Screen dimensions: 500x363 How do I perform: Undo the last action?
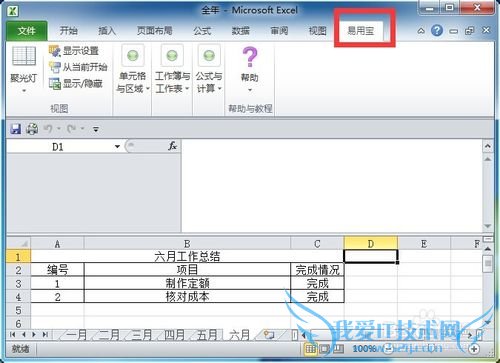tap(48, 129)
